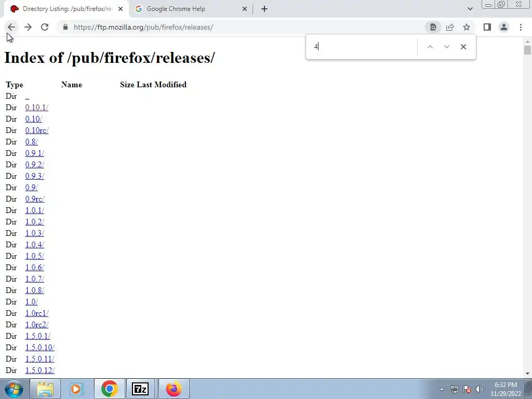Open the 1.5.0.12/ directory link
The height and width of the screenshot is (399, 532).
coord(39,370)
